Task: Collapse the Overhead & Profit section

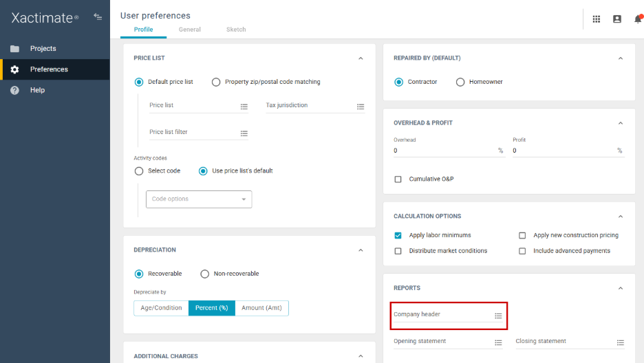Action: 621,123
